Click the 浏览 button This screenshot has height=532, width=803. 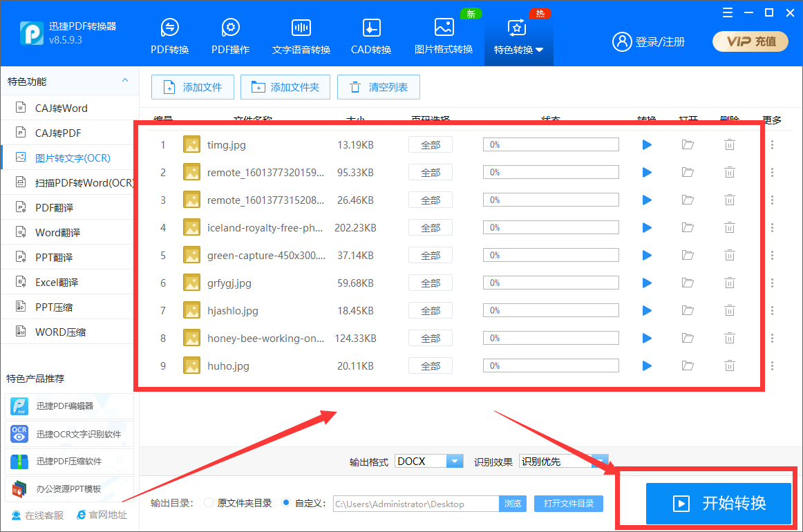513,504
